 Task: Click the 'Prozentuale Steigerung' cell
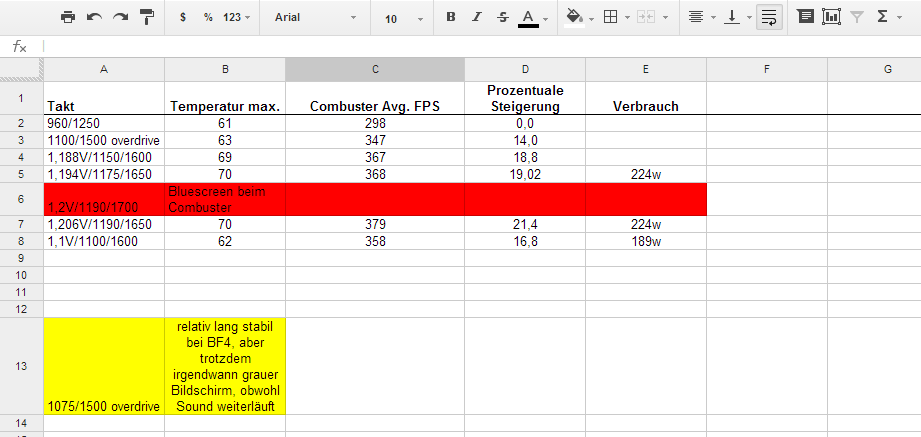525,98
